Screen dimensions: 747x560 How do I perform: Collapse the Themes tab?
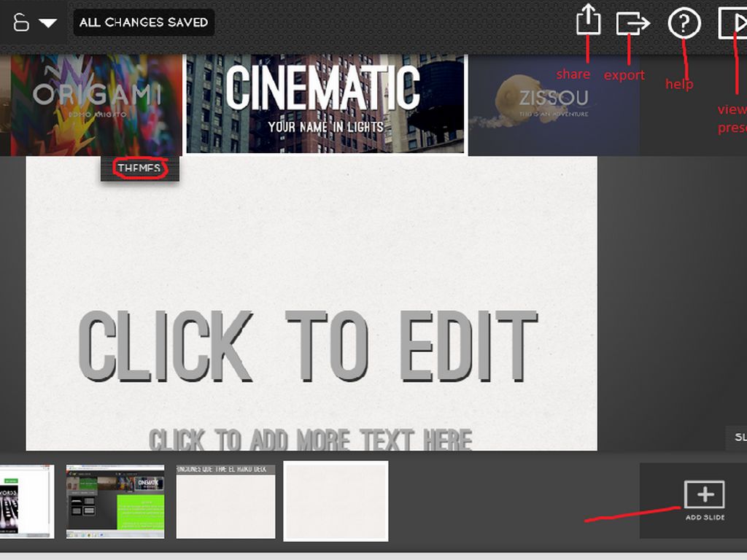click(139, 168)
